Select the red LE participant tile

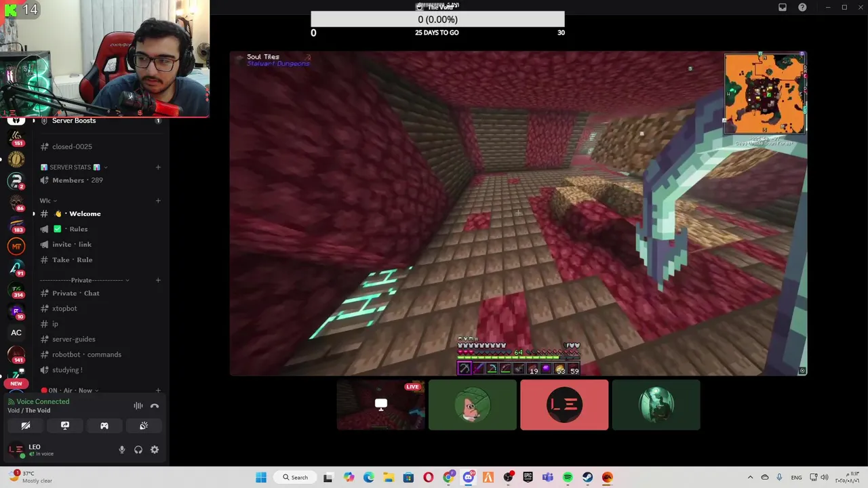click(x=564, y=405)
